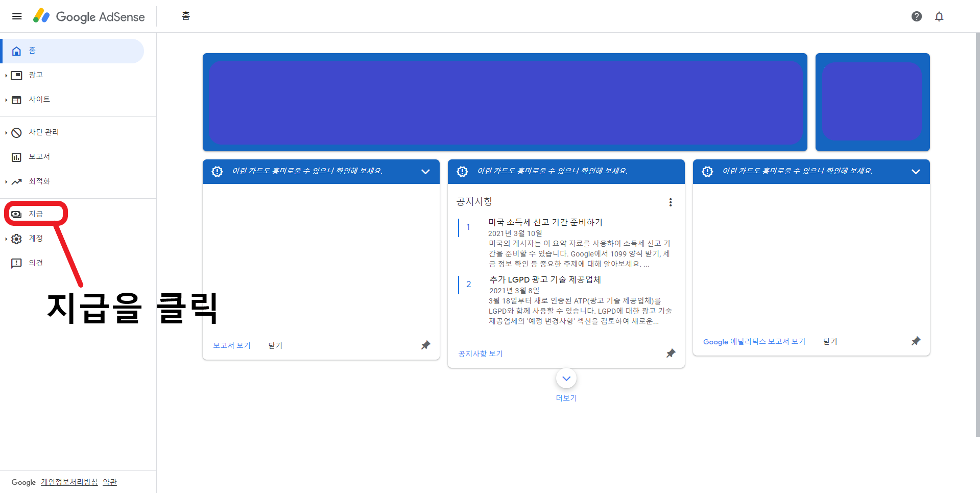
Task: Click 닫기 on the analytics card
Action: 830,341
